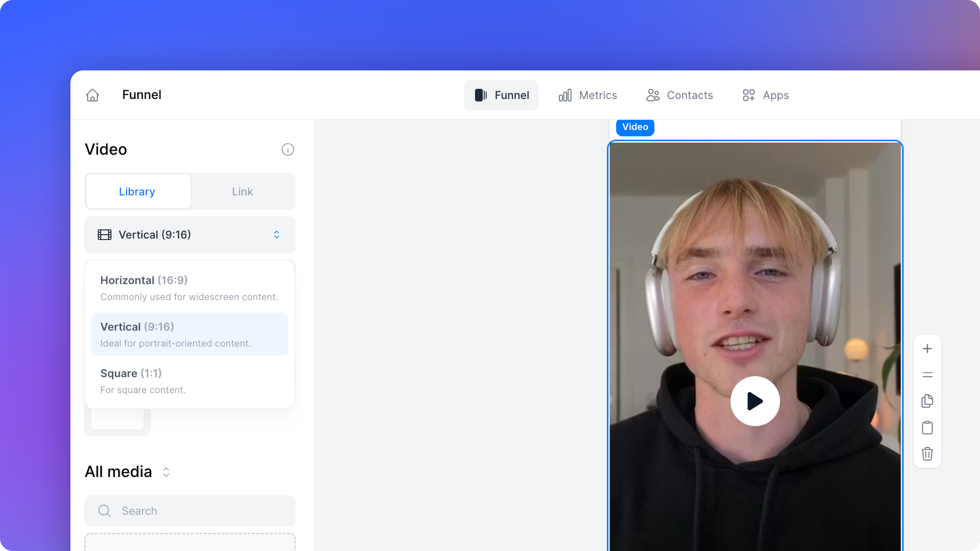The image size is (980, 551).
Task: Switch the video source to Link
Action: point(242,191)
